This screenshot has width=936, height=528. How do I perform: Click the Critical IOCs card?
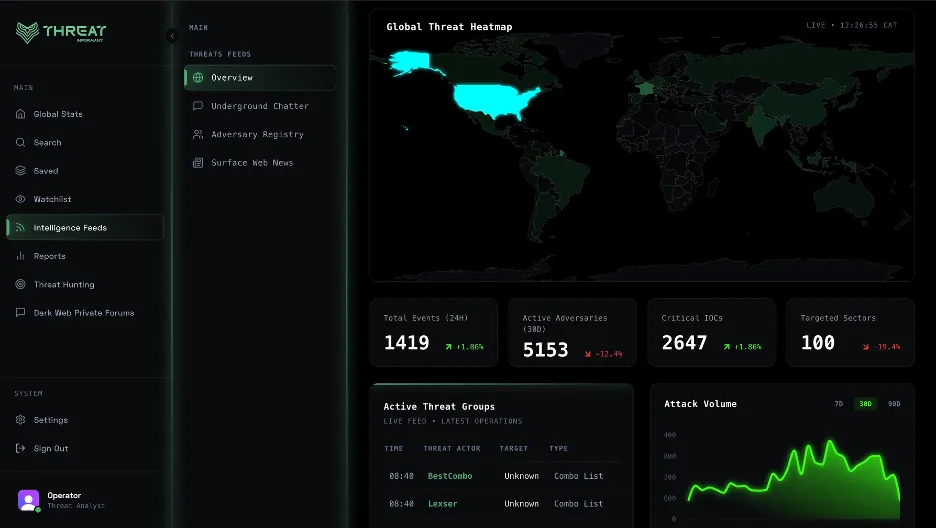(x=712, y=332)
